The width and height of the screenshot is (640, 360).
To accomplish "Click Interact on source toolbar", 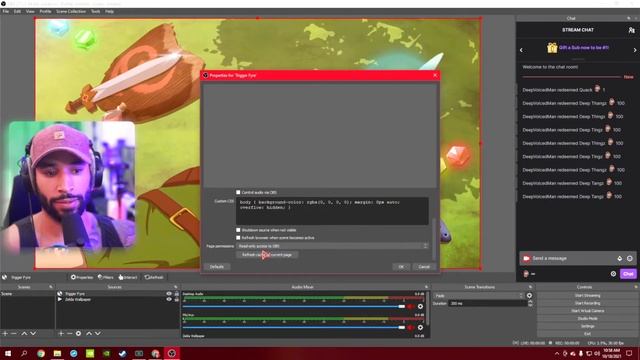I will [128, 277].
